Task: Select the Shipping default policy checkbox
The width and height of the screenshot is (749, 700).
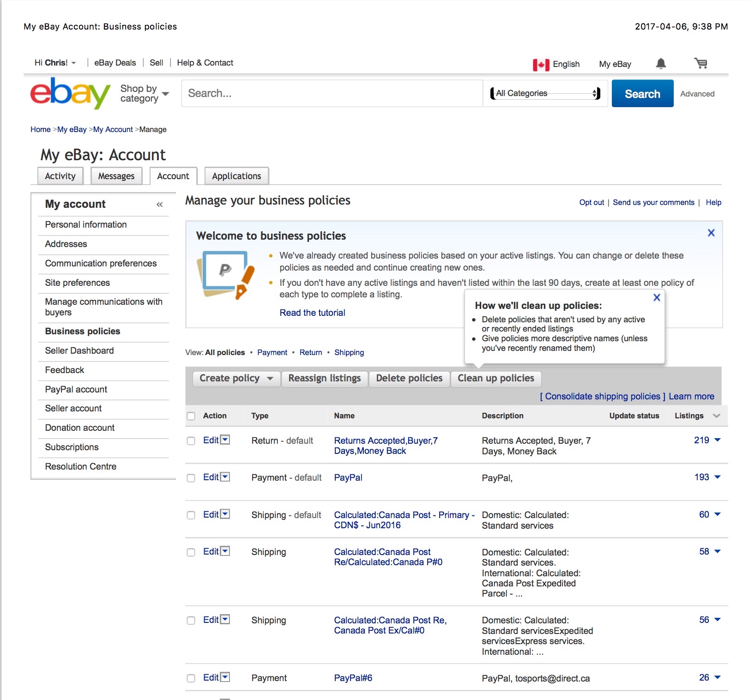Action: click(x=191, y=515)
